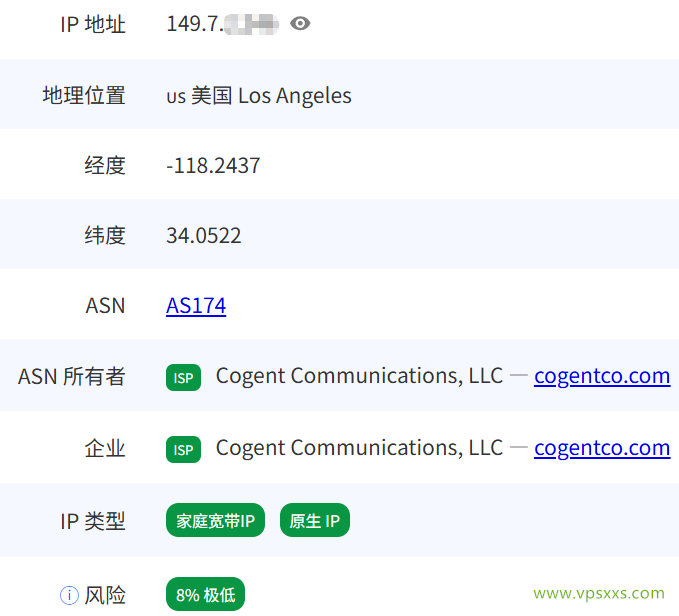Click Cogent Communications, LLC in ASN 所有者 row

pyautogui.click(x=359, y=376)
